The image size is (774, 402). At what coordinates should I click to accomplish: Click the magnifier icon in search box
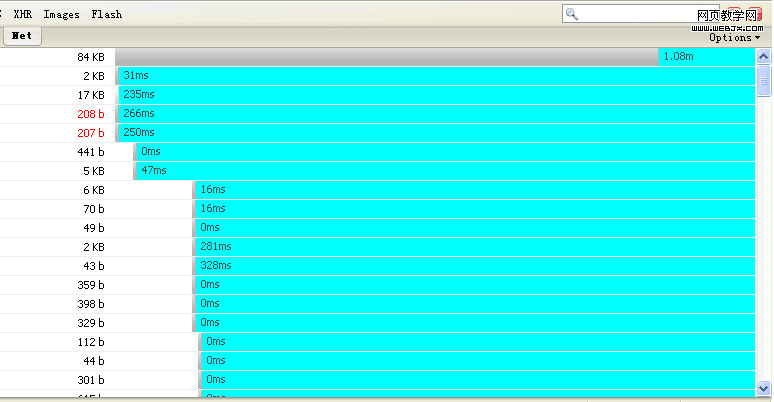click(572, 14)
